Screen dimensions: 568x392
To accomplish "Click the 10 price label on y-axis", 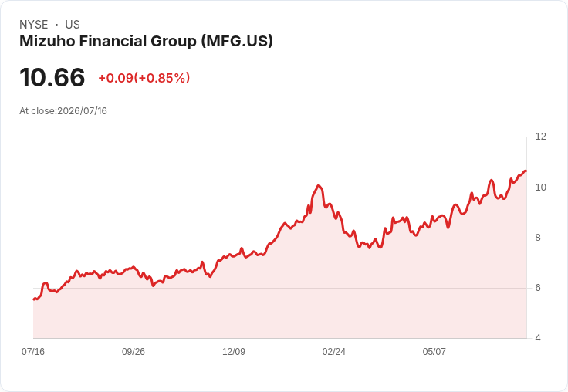I will (x=540, y=188).
